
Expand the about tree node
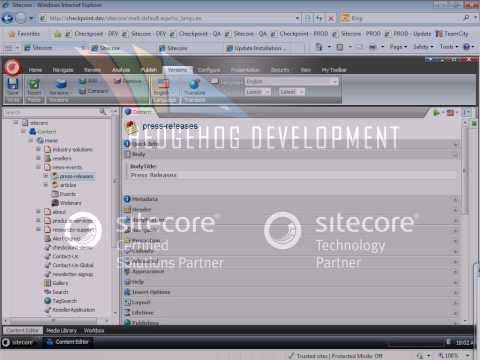[38, 211]
